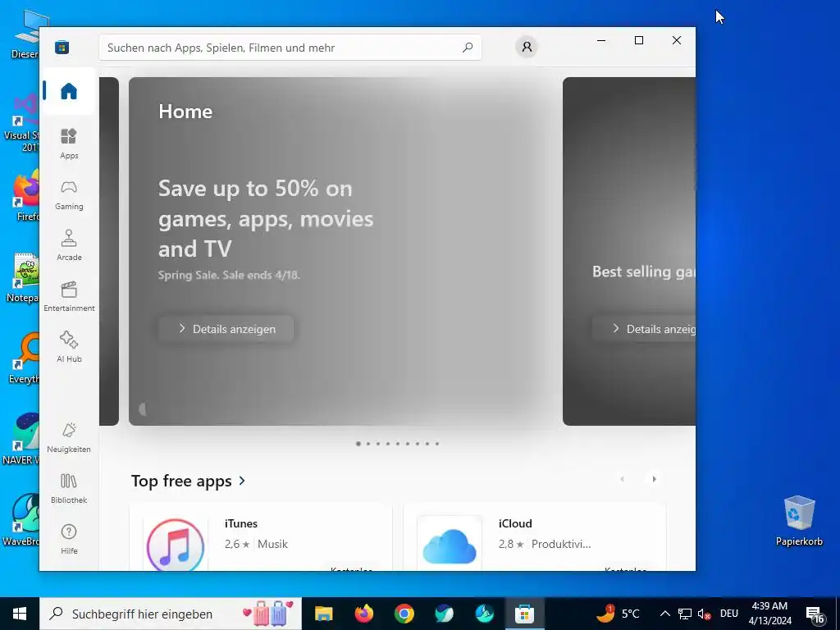840x630 pixels.
Task: Click the iCloud app title text
Action: (x=515, y=523)
